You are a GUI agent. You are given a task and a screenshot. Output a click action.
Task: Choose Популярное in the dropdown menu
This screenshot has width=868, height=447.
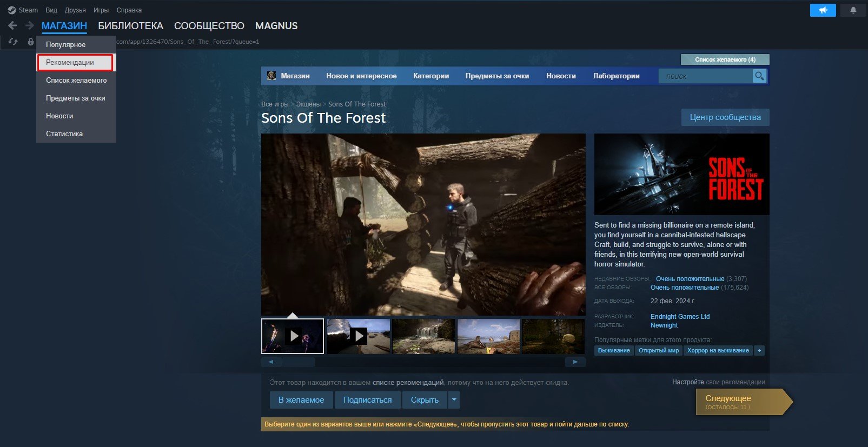(x=76, y=44)
